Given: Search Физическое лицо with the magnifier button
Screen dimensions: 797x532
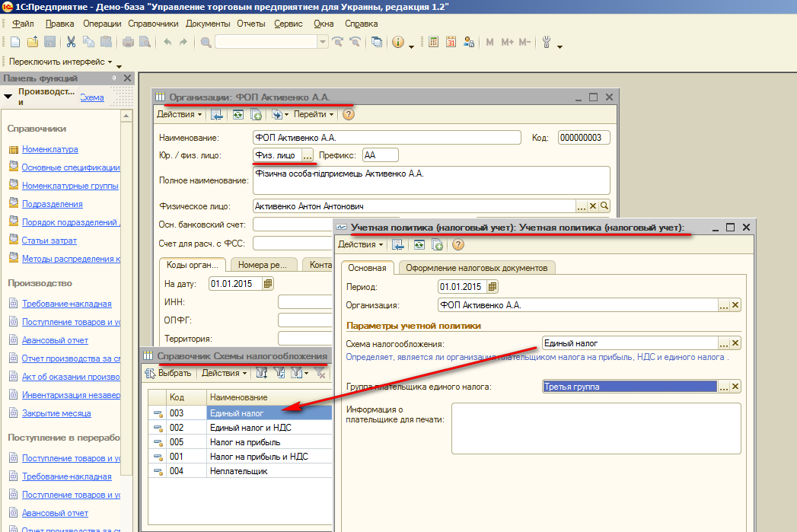Looking at the screenshot, I should (604, 205).
